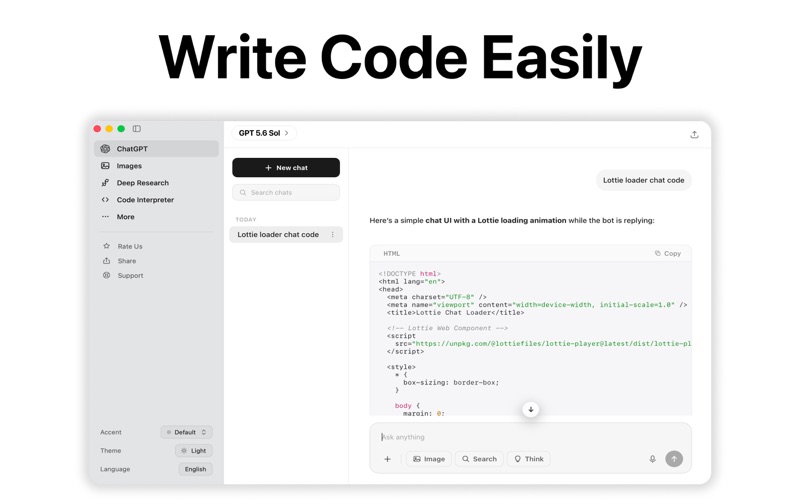
Task: Click the share/export icon at top right
Action: (694, 135)
